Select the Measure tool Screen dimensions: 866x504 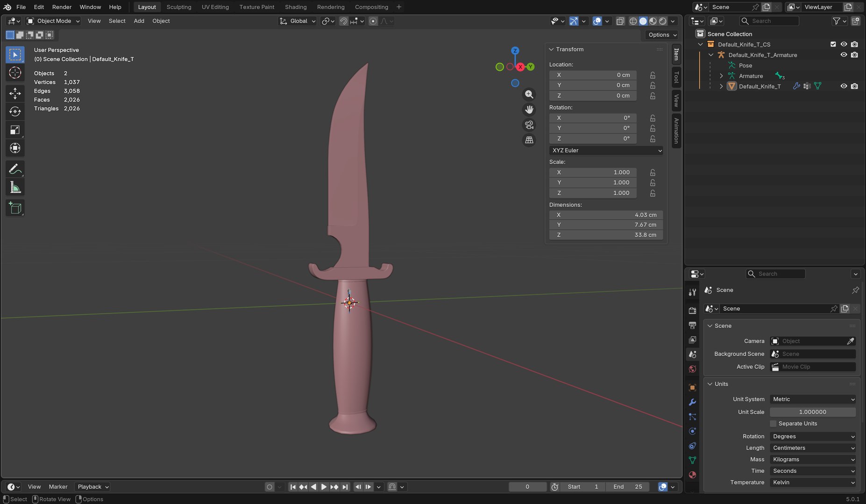tap(15, 188)
